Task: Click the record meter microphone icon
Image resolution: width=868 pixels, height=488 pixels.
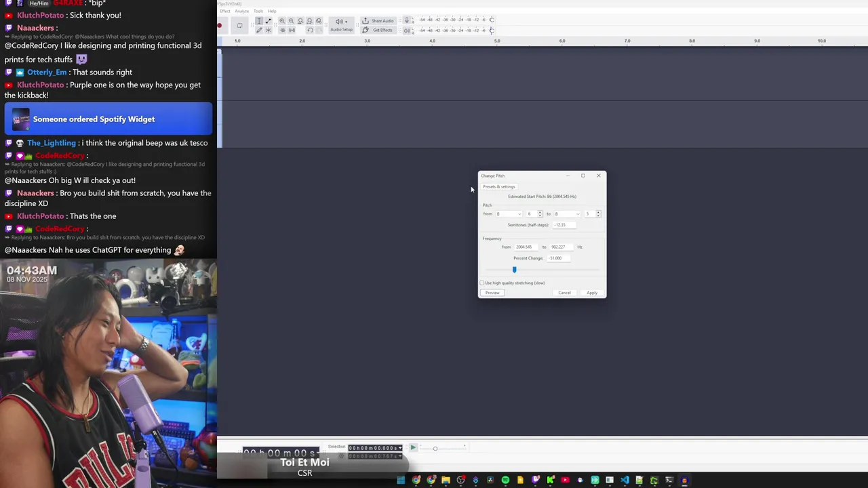Action: pyautogui.click(x=407, y=20)
